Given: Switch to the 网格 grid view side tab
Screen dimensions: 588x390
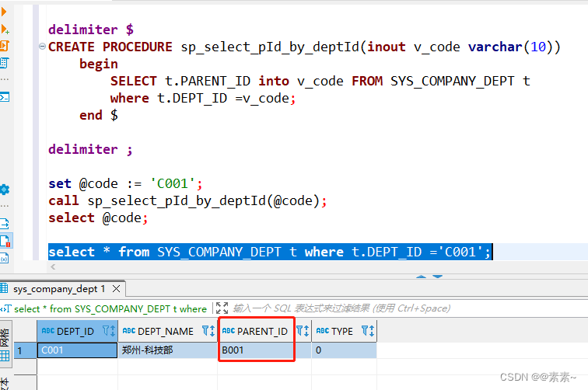Looking at the screenshot, I should (5, 345).
